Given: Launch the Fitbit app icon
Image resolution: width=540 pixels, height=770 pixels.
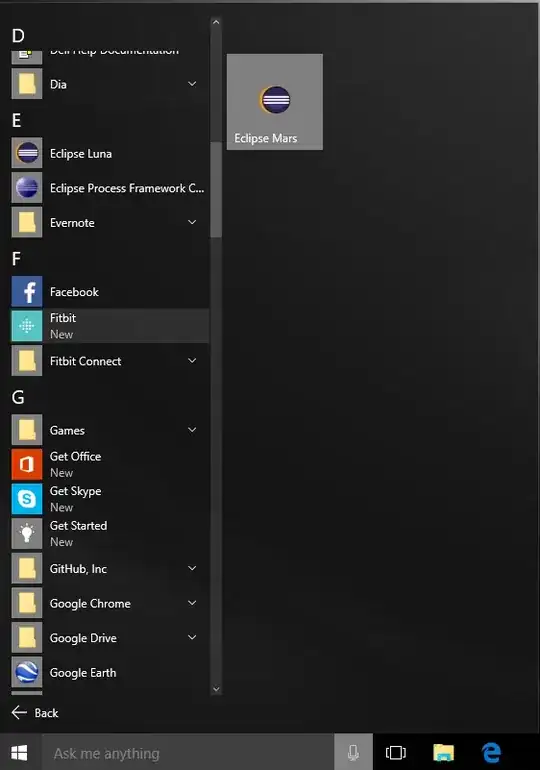Looking at the screenshot, I should coord(27,326).
